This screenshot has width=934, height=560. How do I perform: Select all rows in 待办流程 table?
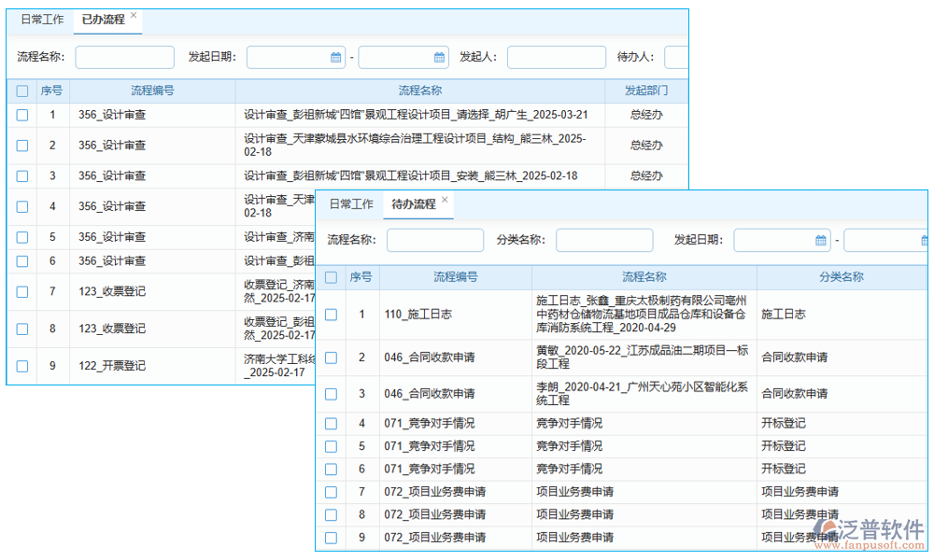pos(331,277)
